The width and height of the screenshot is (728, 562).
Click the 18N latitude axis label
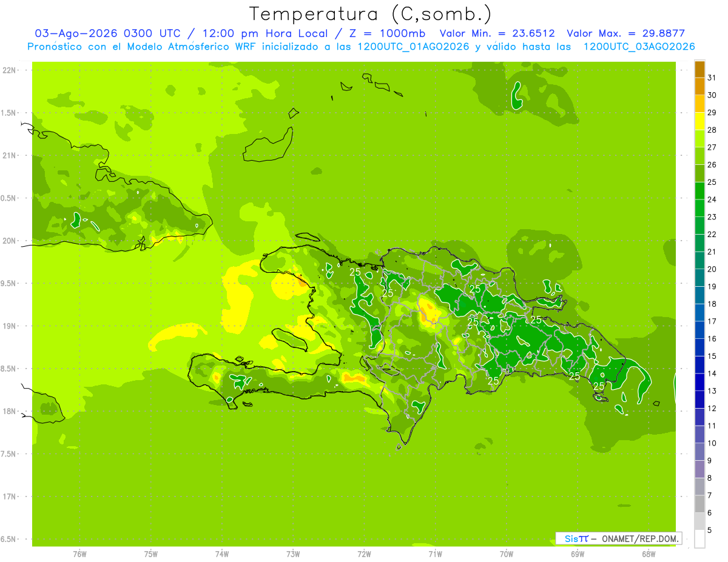click(10, 411)
